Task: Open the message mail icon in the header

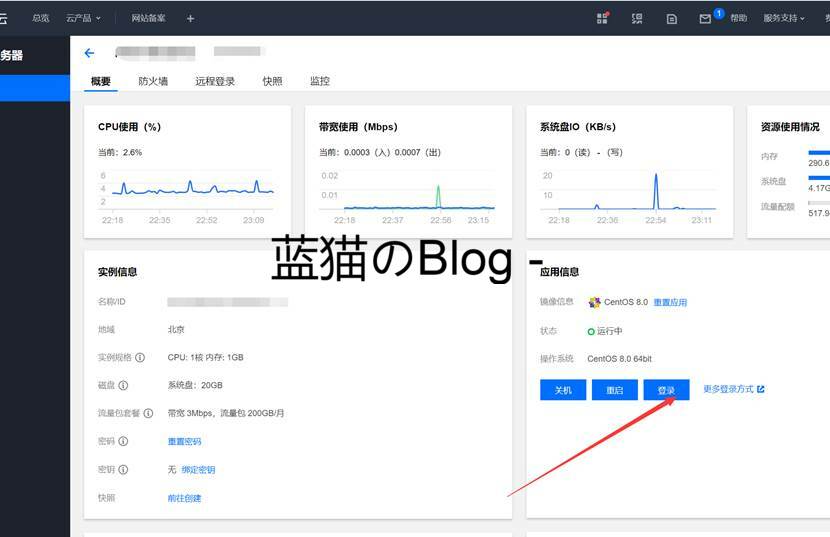Action: 705,18
